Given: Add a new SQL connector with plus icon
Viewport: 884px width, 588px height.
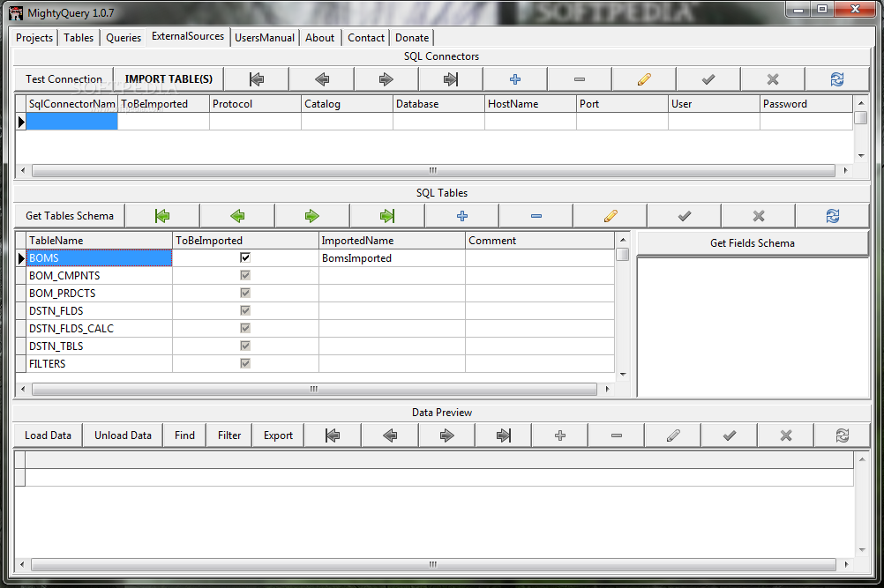Looking at the screenshot, I should [514, 79].
